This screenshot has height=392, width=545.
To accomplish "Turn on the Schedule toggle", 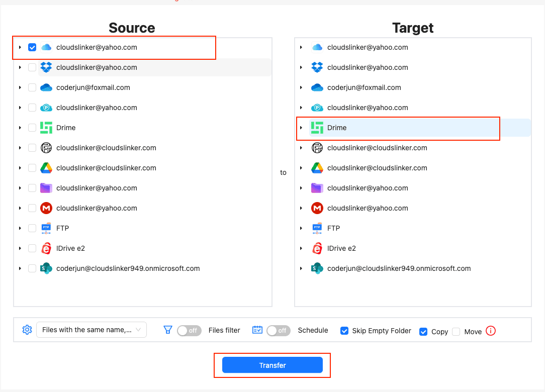I will click(279, 330).
